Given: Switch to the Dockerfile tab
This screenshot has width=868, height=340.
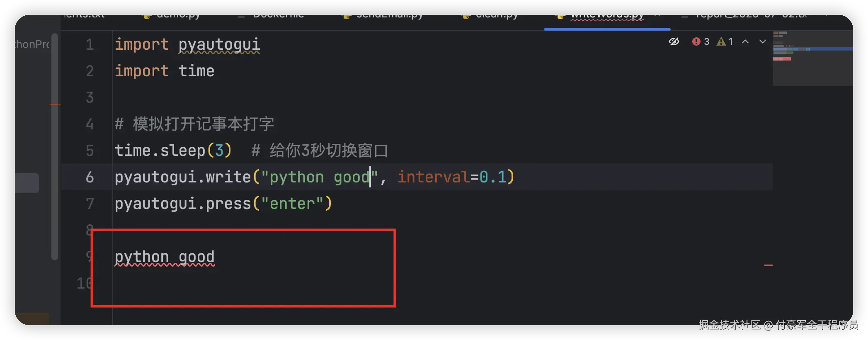Looking at the screenshot, I should pos(272,17).
